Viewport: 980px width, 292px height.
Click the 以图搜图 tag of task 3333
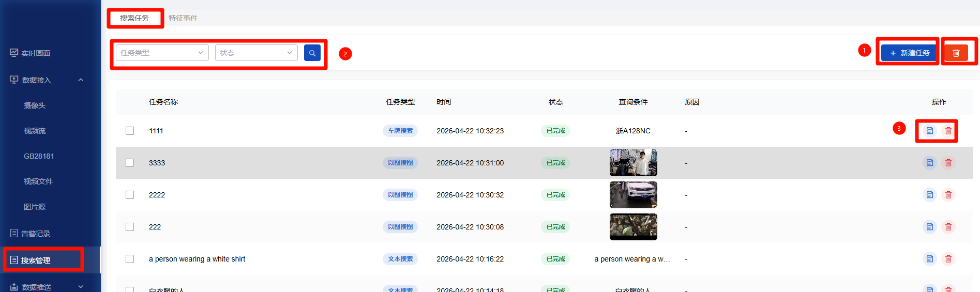pos(400,163)
